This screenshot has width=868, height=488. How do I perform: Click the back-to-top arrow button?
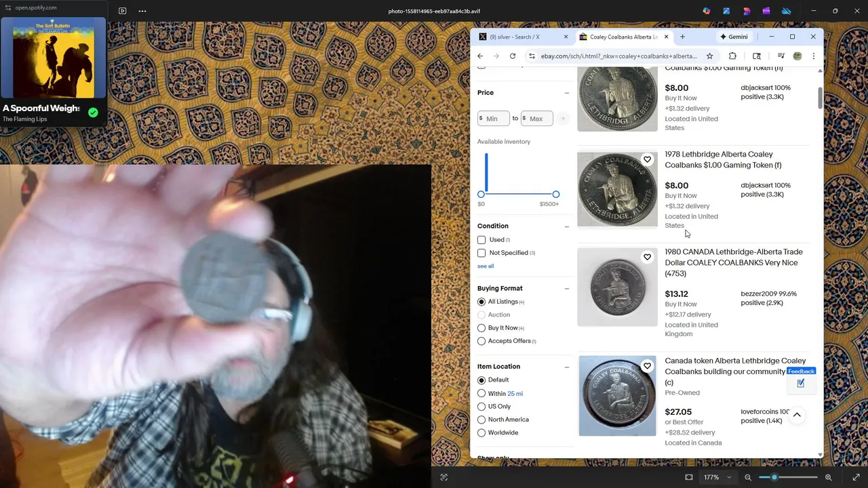tap(797, 415)
